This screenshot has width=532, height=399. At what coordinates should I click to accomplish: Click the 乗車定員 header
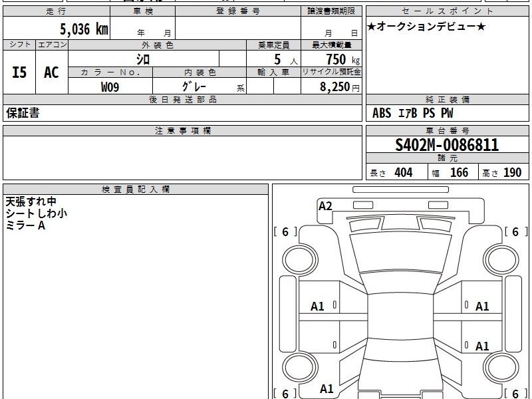pos(273,45)
